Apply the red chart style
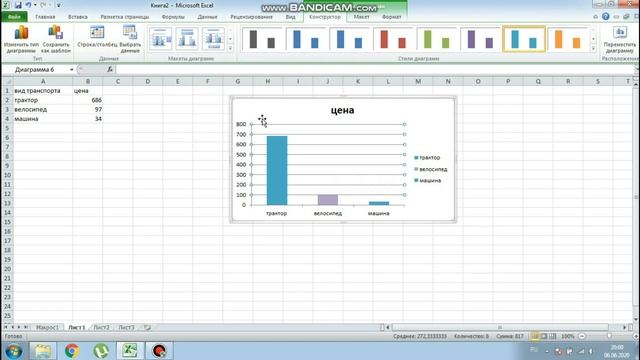The image size is (640, 360). 393,39
